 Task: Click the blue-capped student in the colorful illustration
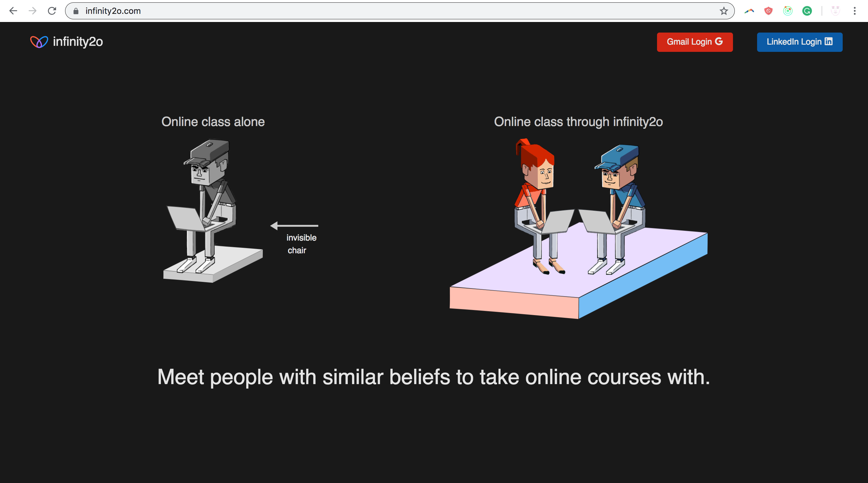pos(615,209)
